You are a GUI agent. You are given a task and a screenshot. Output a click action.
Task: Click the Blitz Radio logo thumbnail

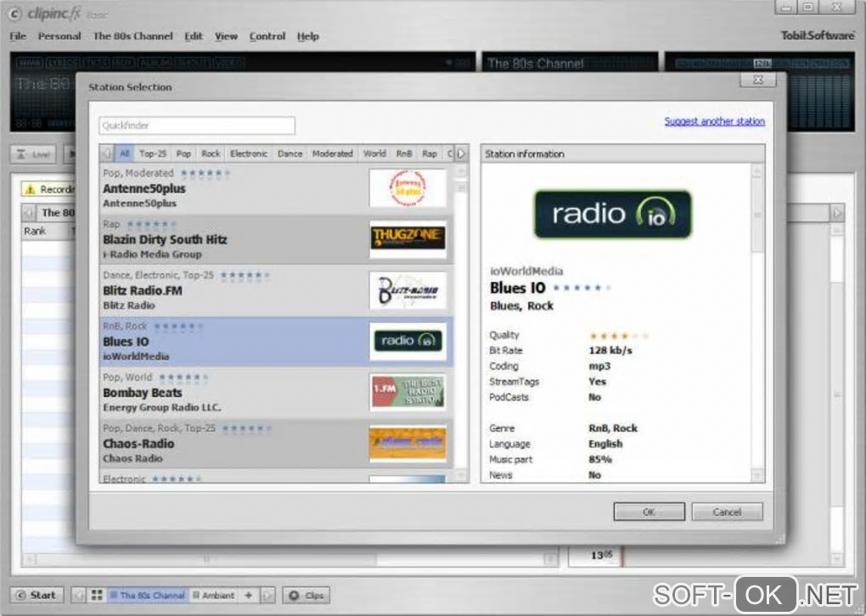(x=408, y=290)
